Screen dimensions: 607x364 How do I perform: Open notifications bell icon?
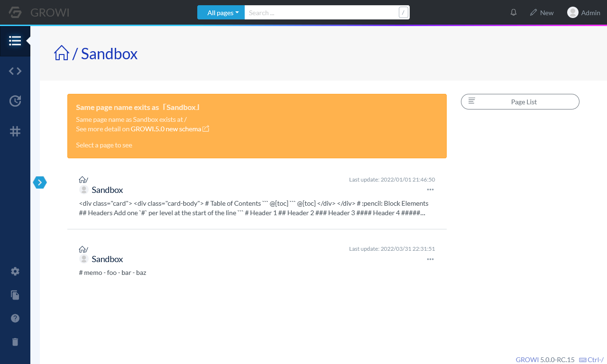pos(514,12)
